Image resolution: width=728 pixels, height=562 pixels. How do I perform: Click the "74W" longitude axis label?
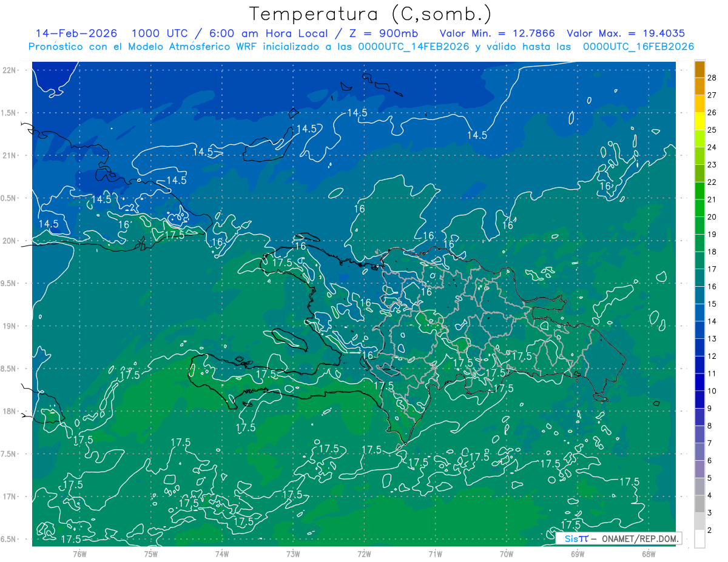tap(221, 554)
